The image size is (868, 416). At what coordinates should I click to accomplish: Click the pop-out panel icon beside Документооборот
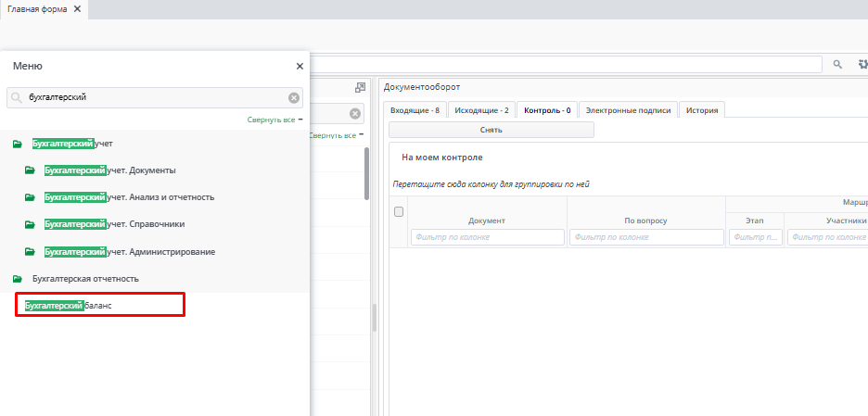360,87
